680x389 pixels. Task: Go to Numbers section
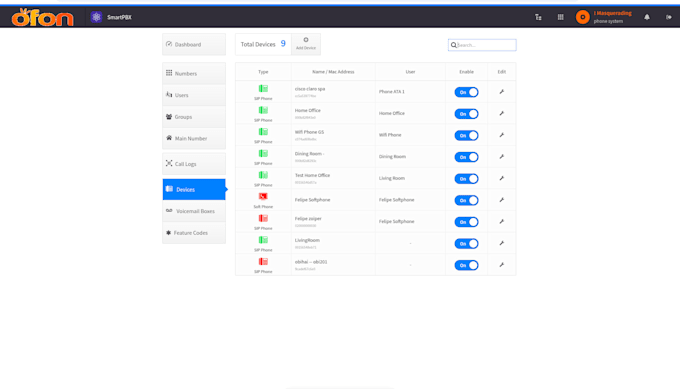point(194,73)
